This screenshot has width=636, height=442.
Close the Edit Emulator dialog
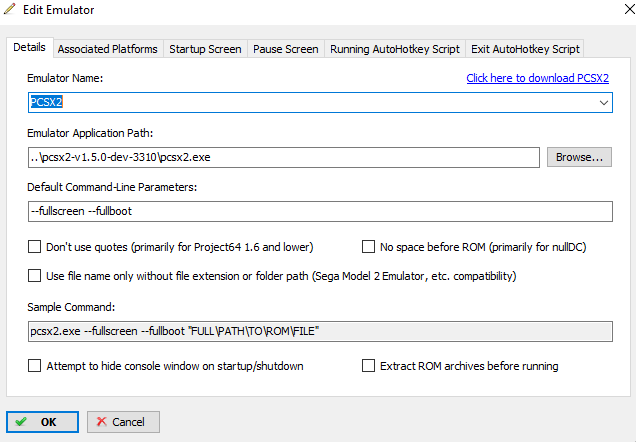629,9
